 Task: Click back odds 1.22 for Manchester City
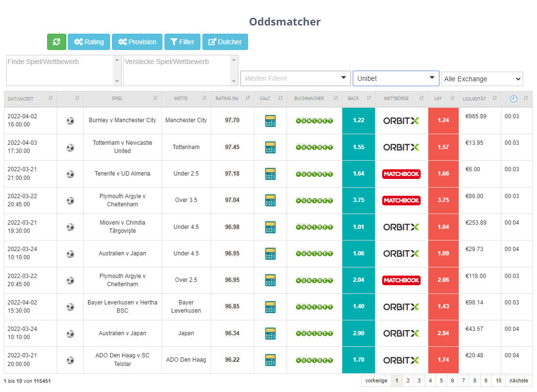[x=359, y=121]
